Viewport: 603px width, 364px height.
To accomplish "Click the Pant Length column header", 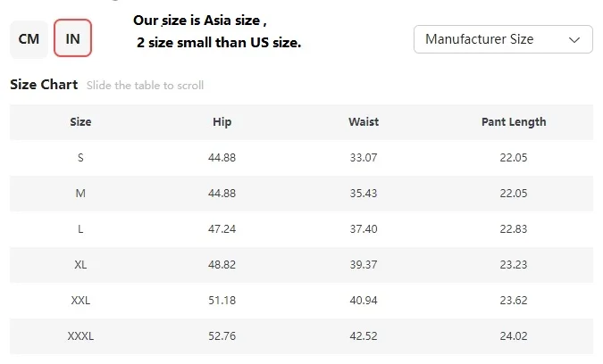I will (x=514, y=122).
